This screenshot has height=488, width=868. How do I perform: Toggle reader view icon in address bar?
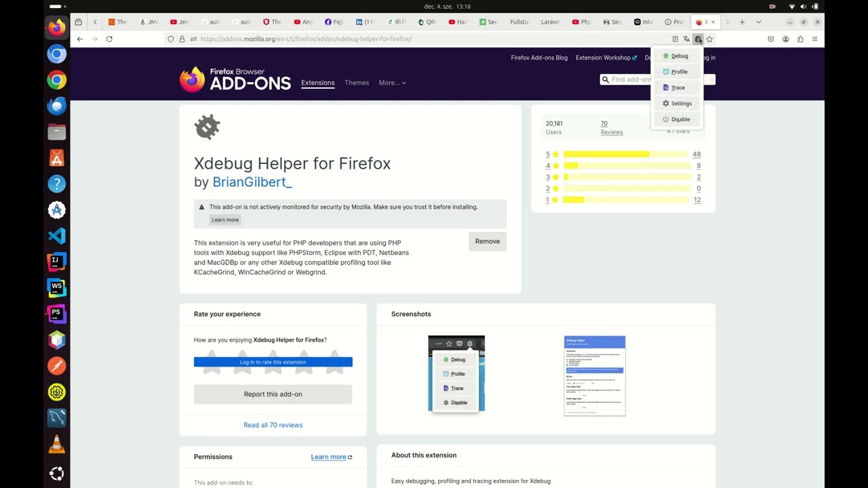pos(675,39)
